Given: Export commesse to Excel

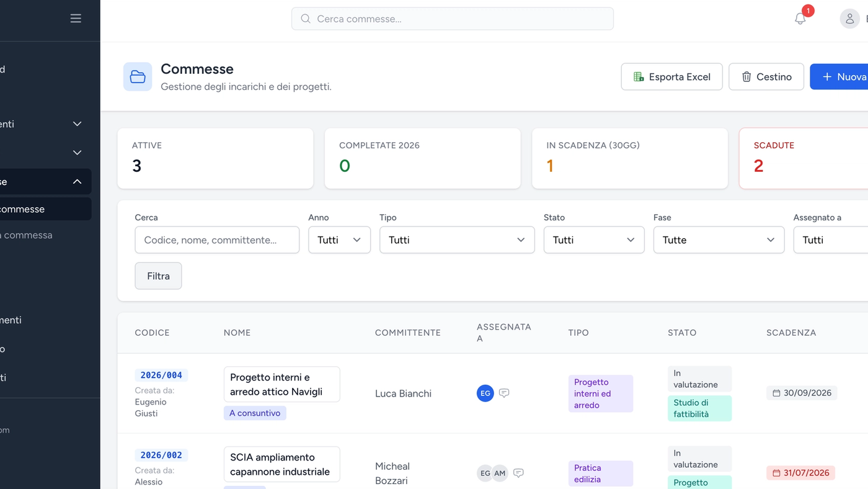Looking at the screenshot, I should point(671,77).
